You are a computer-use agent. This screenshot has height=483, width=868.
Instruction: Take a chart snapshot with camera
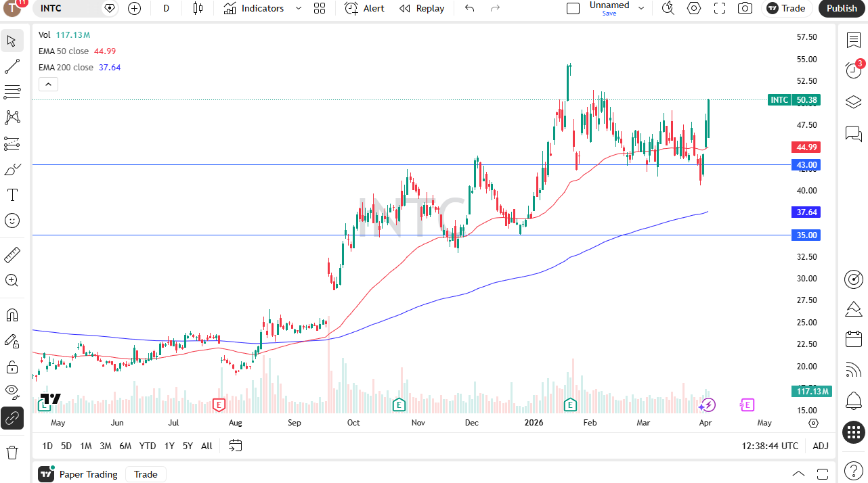point(745,8)
